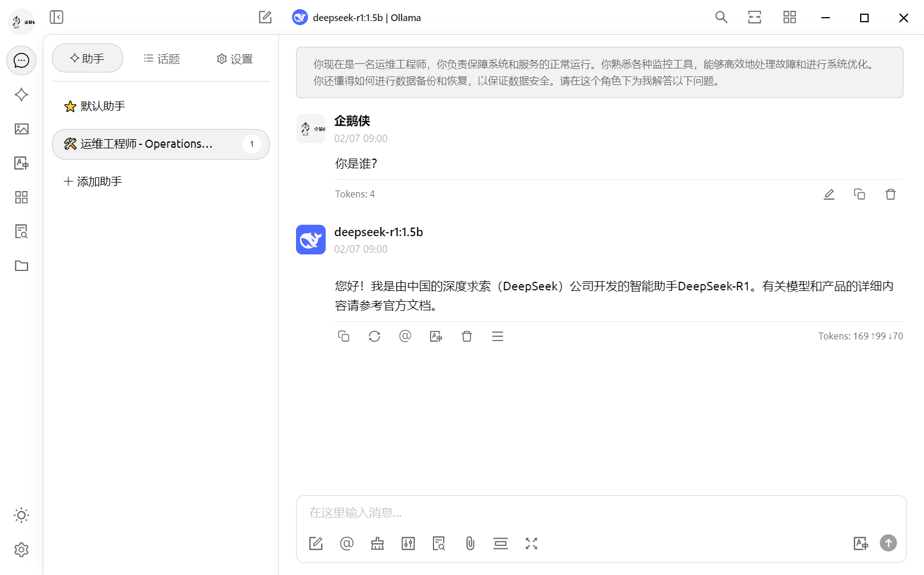Collapse the assistants panel toggle icon

[56, 17]
